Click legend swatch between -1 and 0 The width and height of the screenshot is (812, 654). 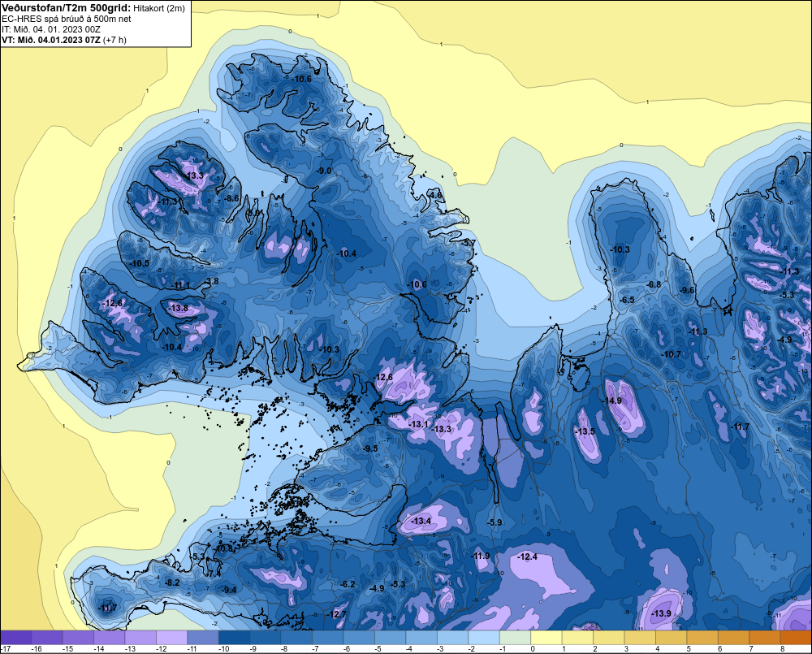516,637
